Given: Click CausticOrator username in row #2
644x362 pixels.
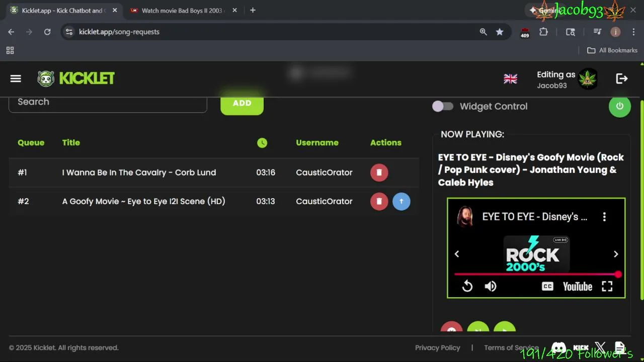Looking at the screenshot, I should (x=324, y=201).
